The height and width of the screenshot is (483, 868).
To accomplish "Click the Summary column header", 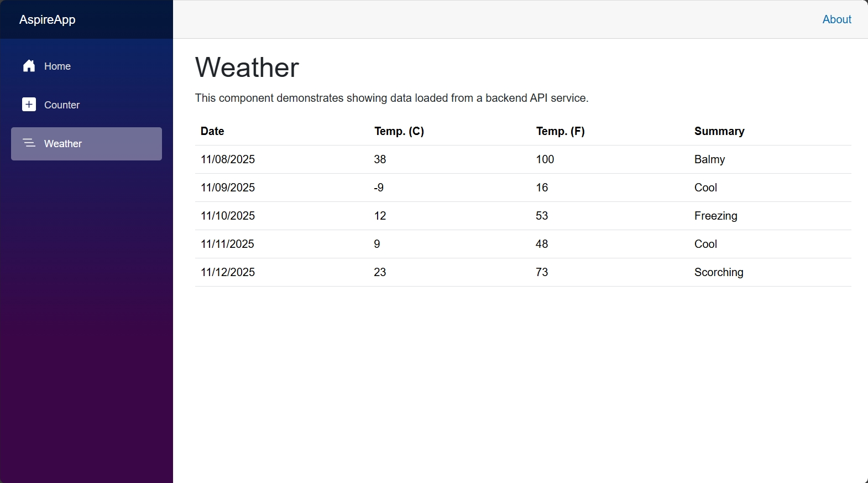I will click(x=719, y=131).
